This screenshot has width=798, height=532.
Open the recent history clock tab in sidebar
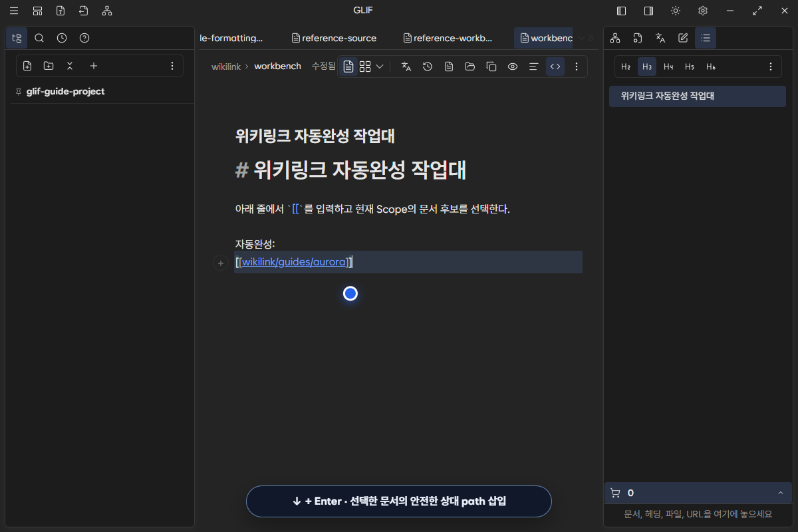pyautogui.click(x=62, y=38)
